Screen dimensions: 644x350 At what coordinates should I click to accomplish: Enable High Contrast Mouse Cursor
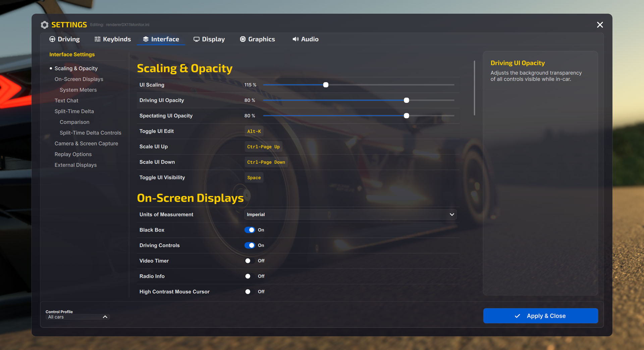(250, 292)
